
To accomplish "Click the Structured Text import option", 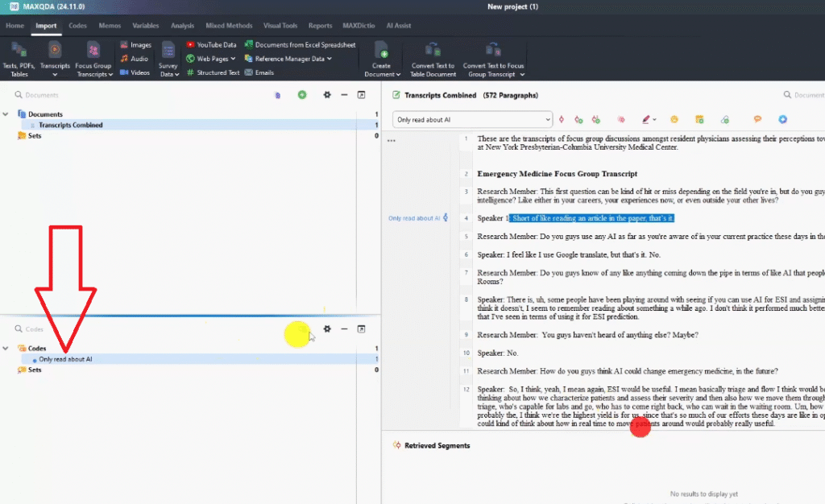I will coord(213,72).
